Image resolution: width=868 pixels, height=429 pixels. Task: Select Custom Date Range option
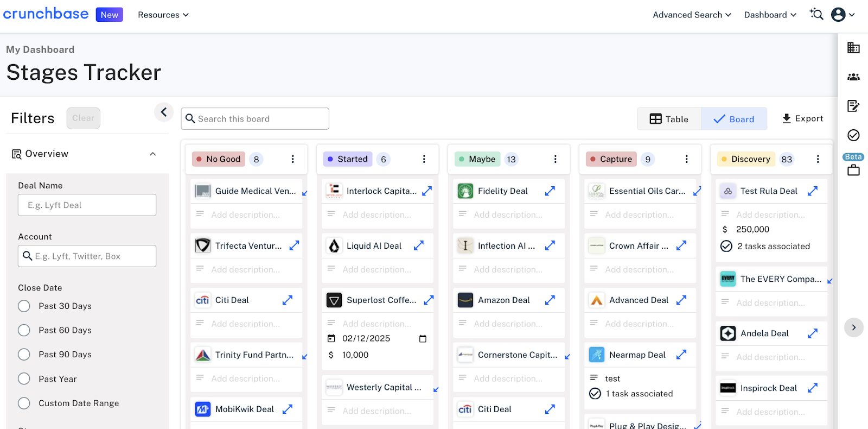pos(24,403)
